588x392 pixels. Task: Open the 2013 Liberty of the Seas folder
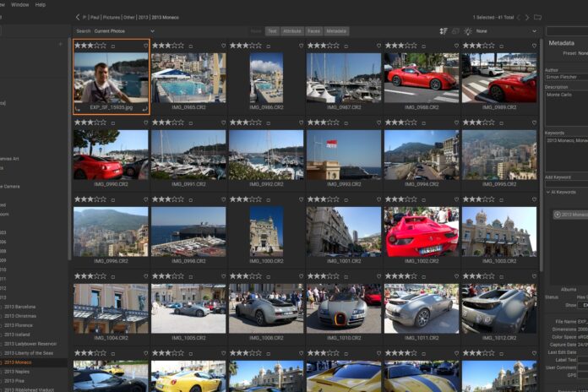(30, 353)
